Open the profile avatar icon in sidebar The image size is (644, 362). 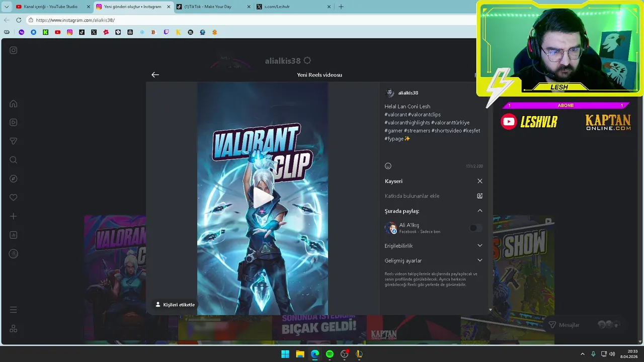point(14,254)
